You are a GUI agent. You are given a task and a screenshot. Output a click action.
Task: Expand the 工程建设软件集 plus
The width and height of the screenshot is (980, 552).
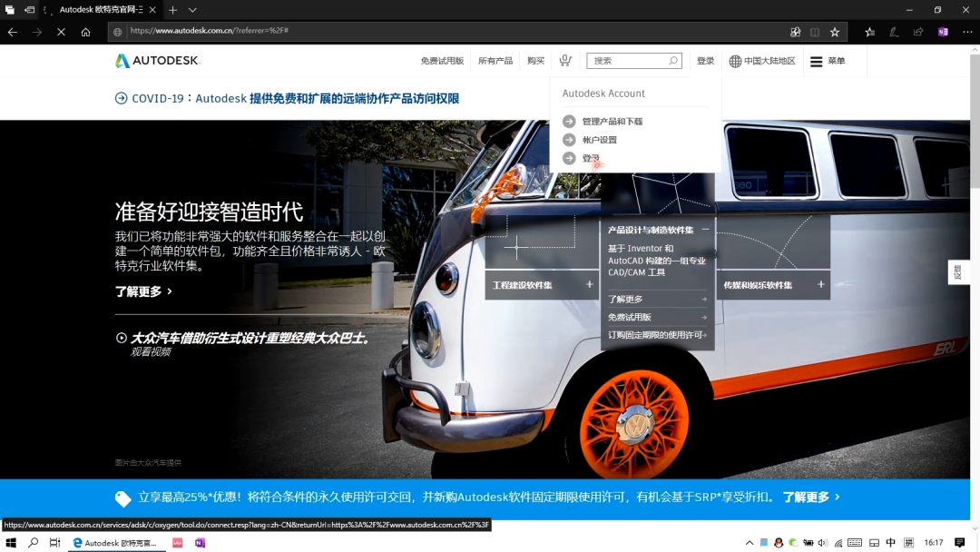point(589,284)
